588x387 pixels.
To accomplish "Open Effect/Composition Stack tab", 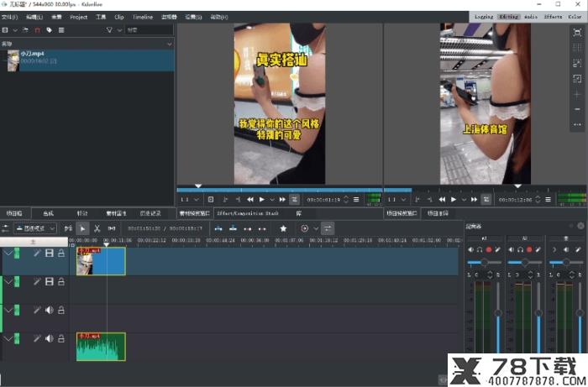I will coord(248,213).
